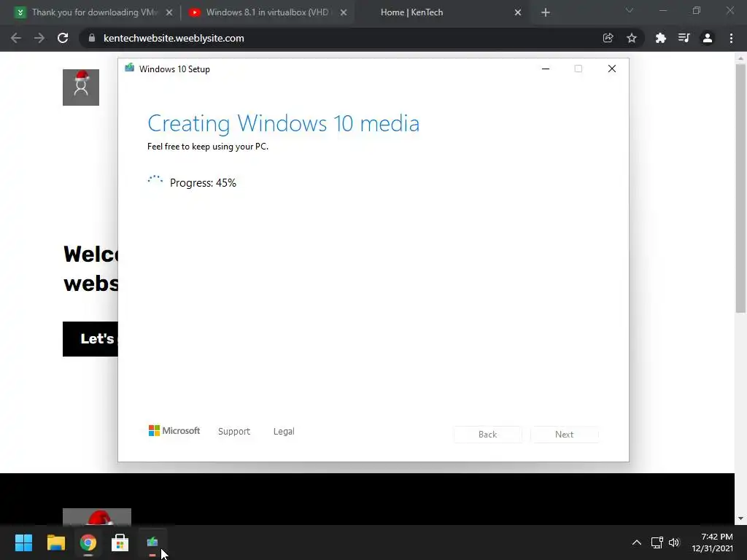The width and height of the screenshot is (747, 560).
Task: Click the Microsoft logo in Setup
Action: coord(174,431)
